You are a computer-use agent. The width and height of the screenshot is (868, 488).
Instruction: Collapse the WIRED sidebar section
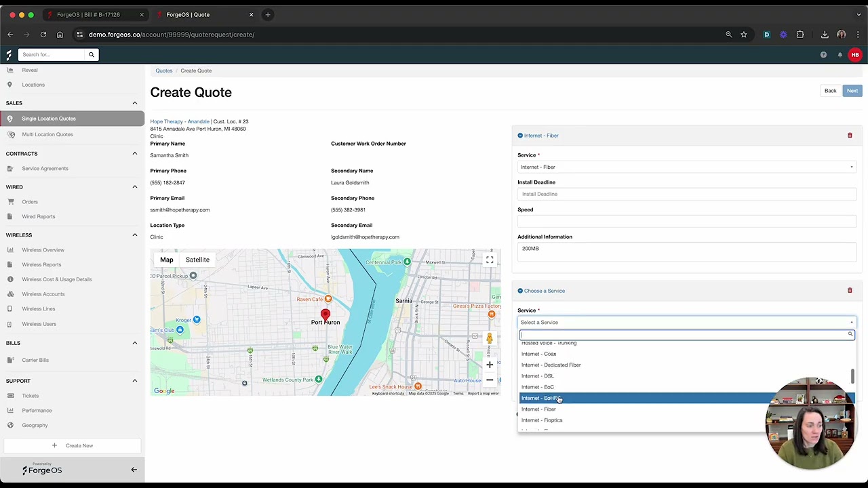point(135,187)
